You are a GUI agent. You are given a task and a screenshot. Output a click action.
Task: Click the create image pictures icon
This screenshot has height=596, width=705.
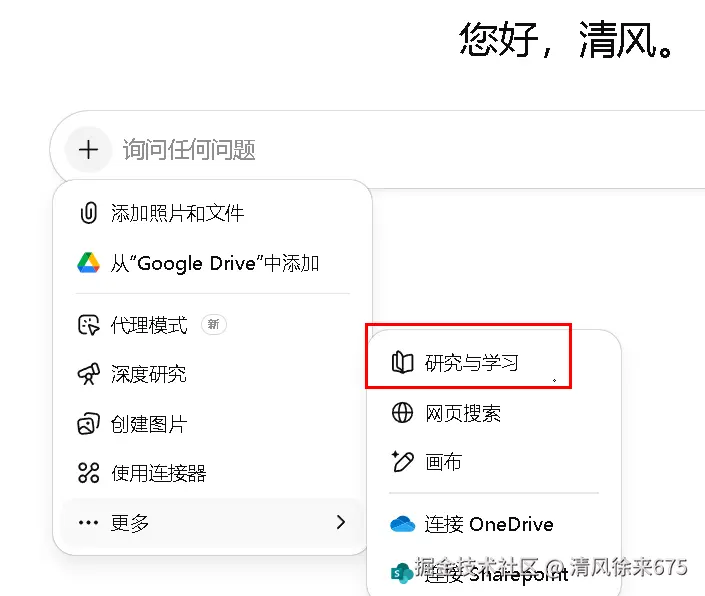(89, 423)
